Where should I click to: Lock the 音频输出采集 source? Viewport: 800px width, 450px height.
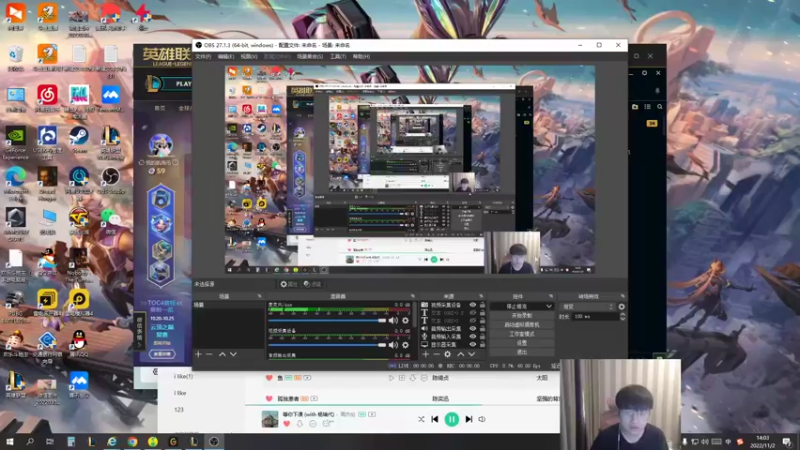coord(482,329)
